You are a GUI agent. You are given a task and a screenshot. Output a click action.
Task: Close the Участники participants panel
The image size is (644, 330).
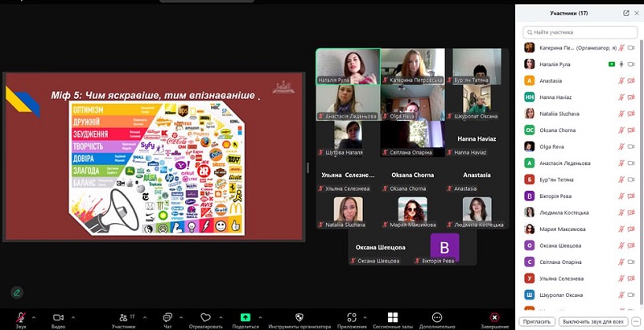pyautogui.click(x=637, y=13)
